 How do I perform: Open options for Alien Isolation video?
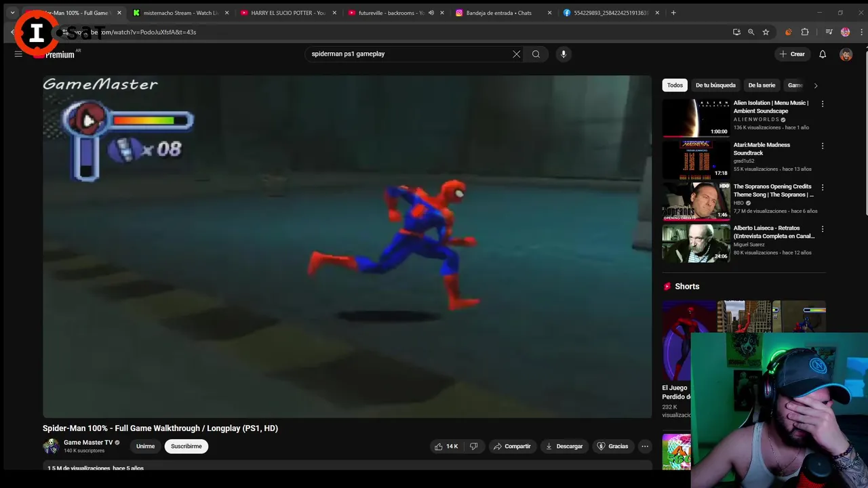pos(823,104)
